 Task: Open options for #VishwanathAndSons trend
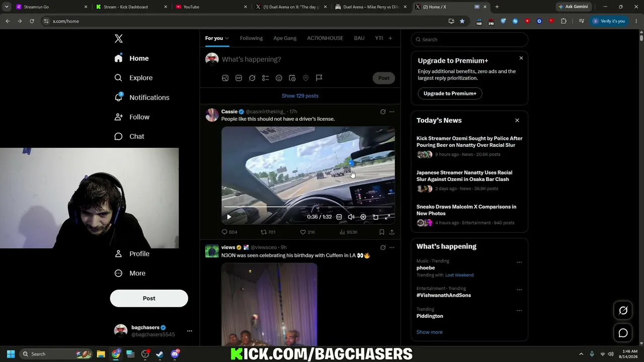pyautogui.click(x=519, y=290)
